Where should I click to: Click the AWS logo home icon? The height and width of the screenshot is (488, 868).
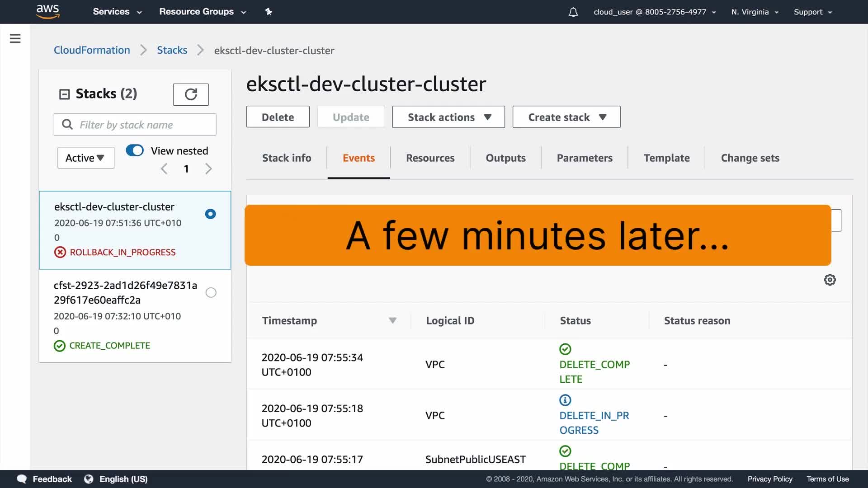tap(47, 11)
